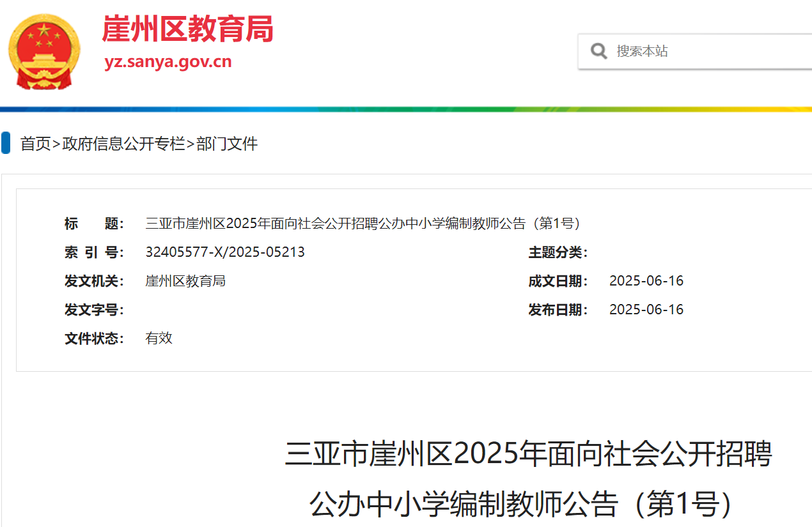Viewport: 812px width, 527px height.
Task: Go to 首页 in the breadcrumb
Action: pyautogui.click(x=36, y=144)
